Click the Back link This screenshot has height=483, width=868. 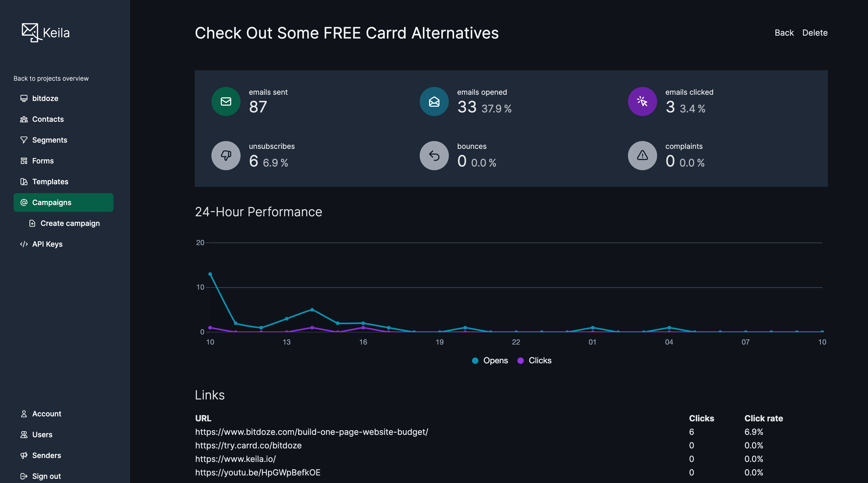tap(784, 33)
